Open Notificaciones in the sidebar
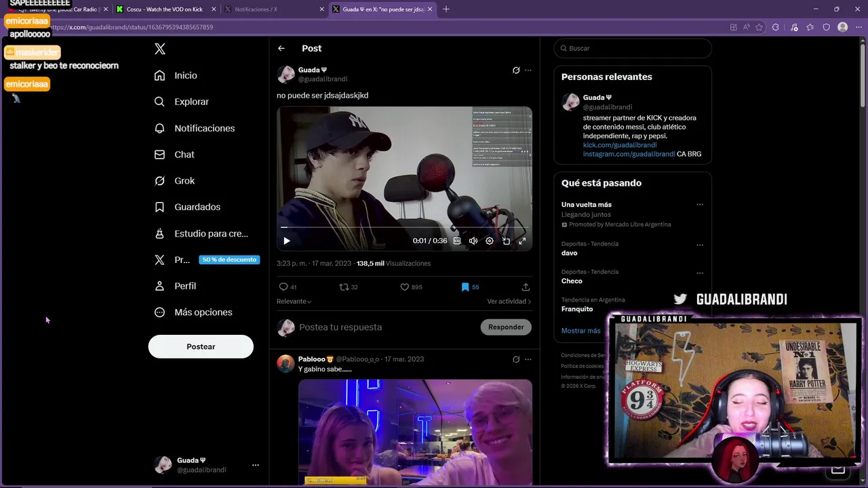The image size is (868, 488). [x=195, y=128]
